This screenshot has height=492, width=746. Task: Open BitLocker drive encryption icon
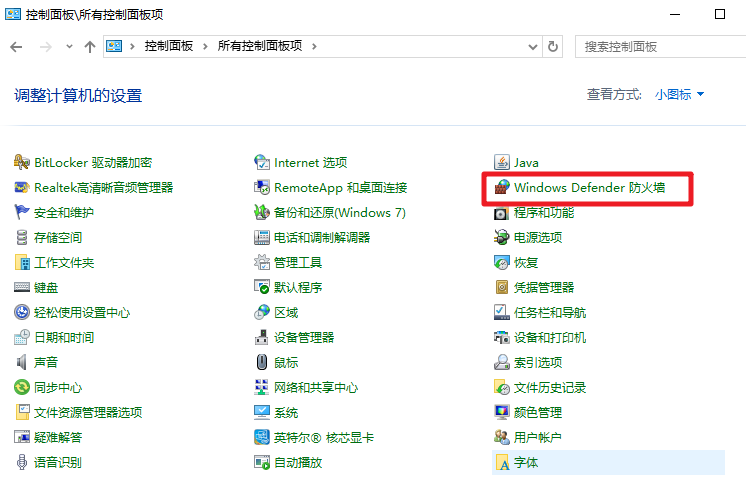coord(22,163)
